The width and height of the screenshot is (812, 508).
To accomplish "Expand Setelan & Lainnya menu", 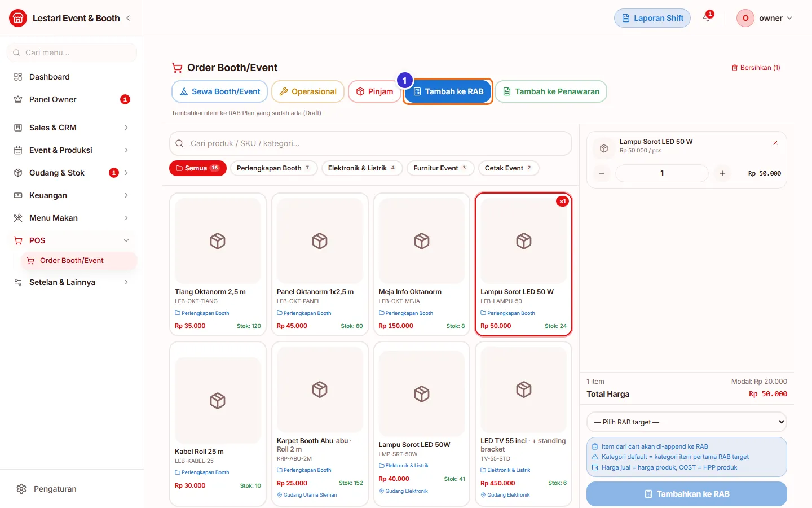I will point(72,282).
